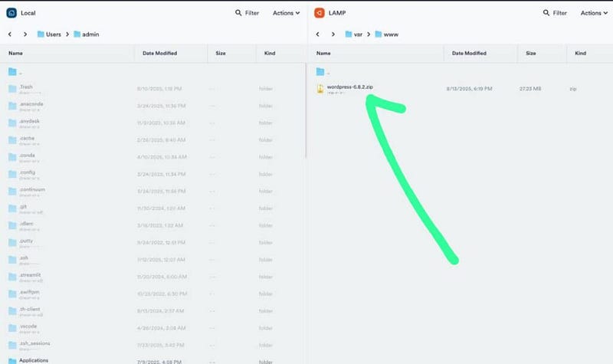Sort LAMP pane by Kind column
The height and width of the screenshot is (364, 613).
click(581, 53)
